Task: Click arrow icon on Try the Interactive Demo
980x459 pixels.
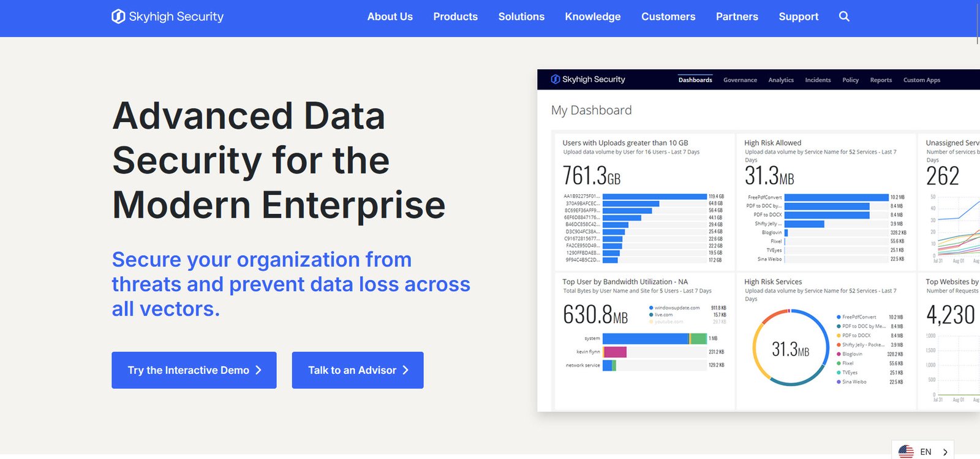Action: tap(258, 370)
